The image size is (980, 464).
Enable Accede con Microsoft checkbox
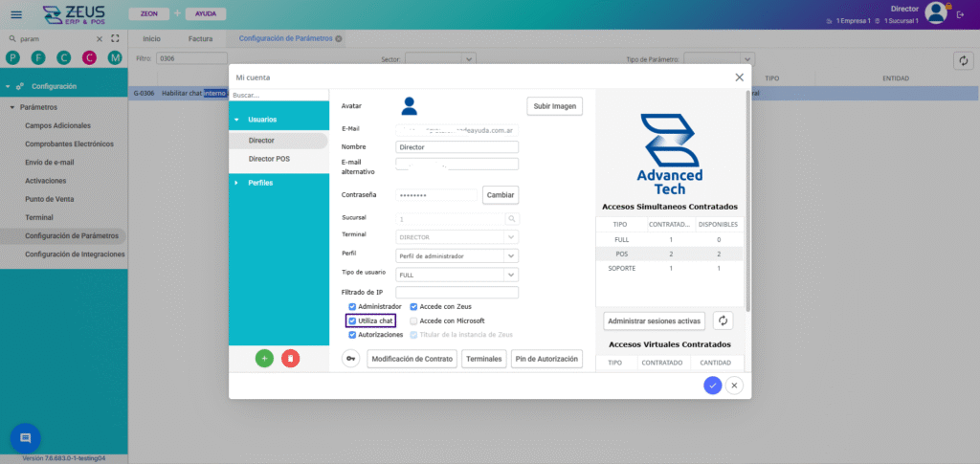[413, 320]
